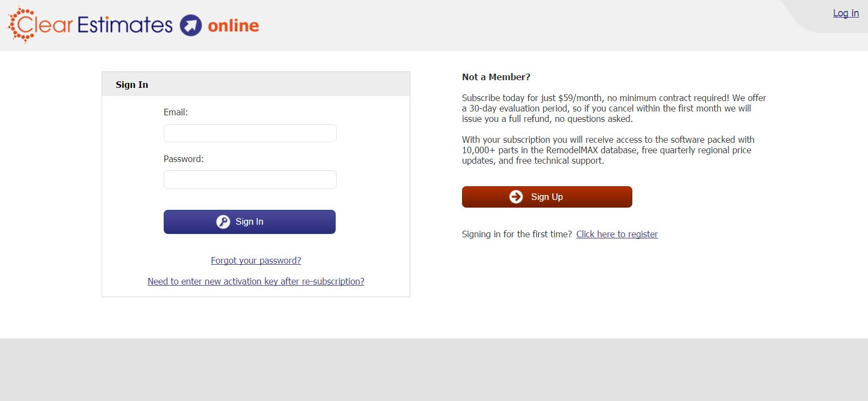The image size is (868, 401).
Task: Click the RemodelMAX database description paragraph
Action: pyautogui.click(x=608, y=150)
